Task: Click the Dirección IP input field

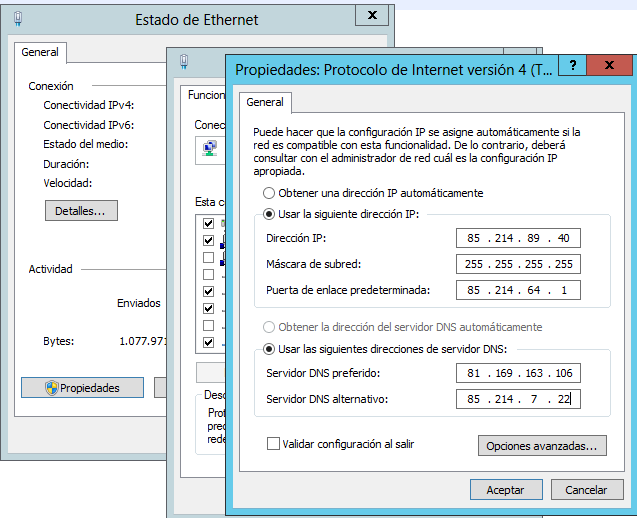Action: (x=518, y=238)
